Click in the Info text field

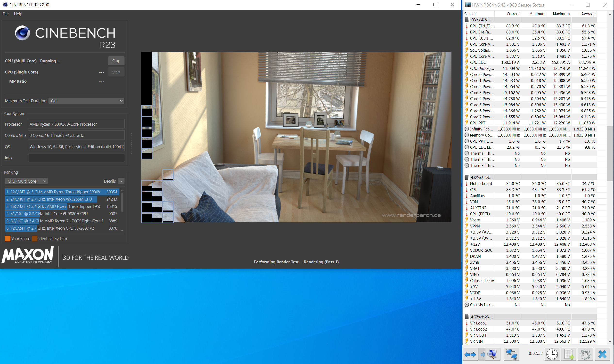tap(76, 158)
